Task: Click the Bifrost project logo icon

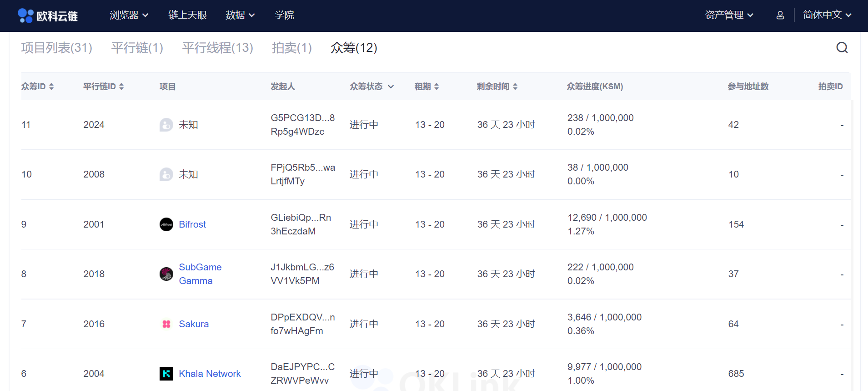Action: pos(166,224)
